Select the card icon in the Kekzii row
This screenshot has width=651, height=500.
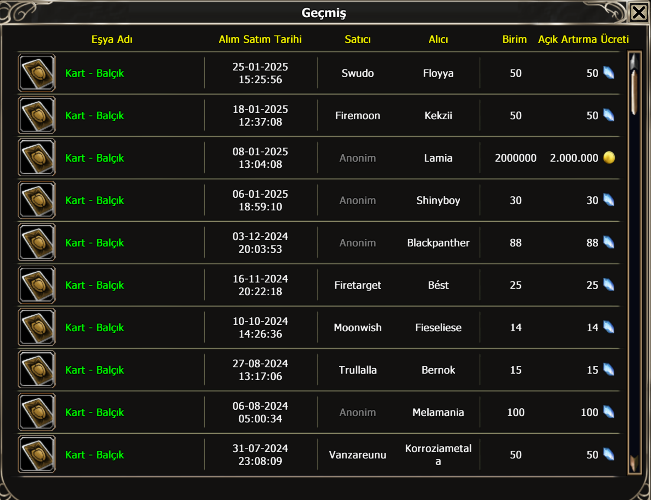[37, 116]
